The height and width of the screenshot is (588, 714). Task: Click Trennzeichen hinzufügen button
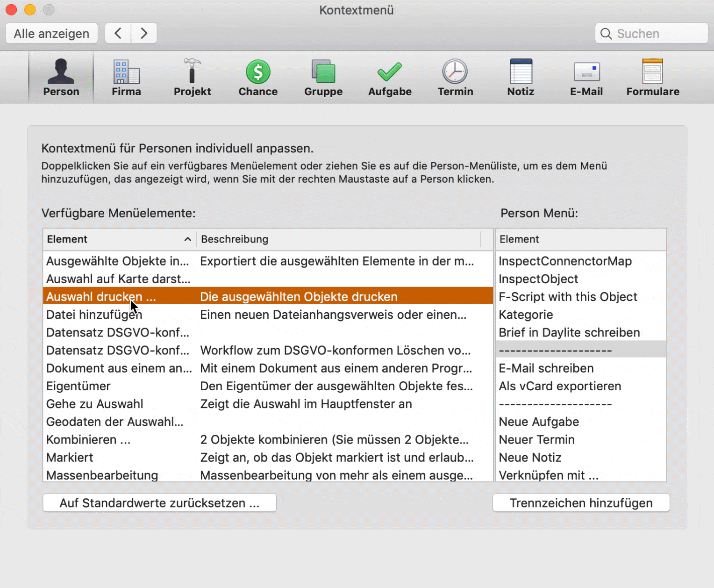[x=581, y=503]
